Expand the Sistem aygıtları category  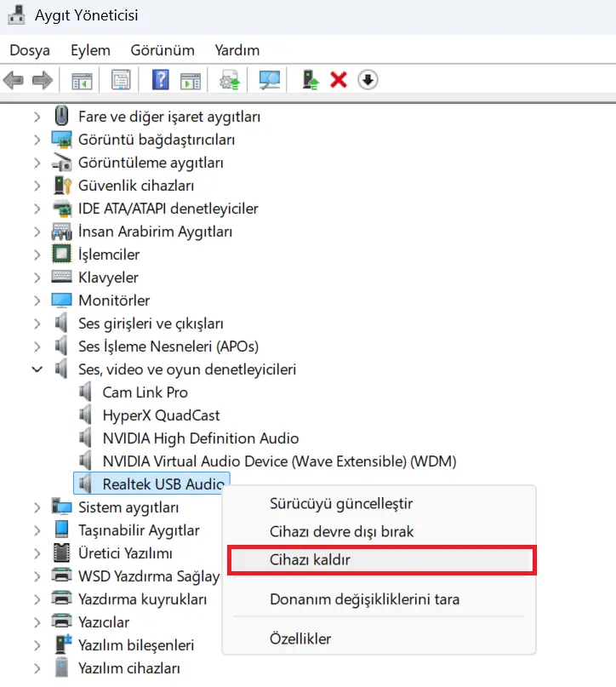37,507
